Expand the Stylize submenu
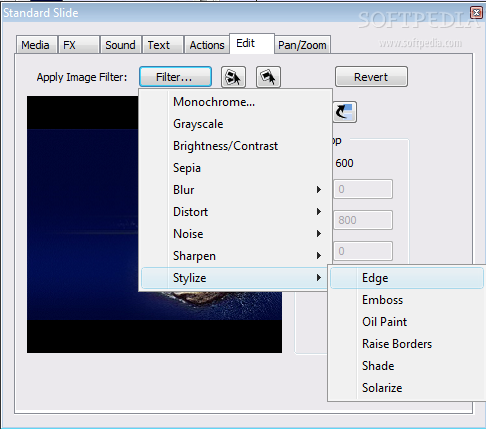Viewport: 486px width, 429px height. pos(235,278)
